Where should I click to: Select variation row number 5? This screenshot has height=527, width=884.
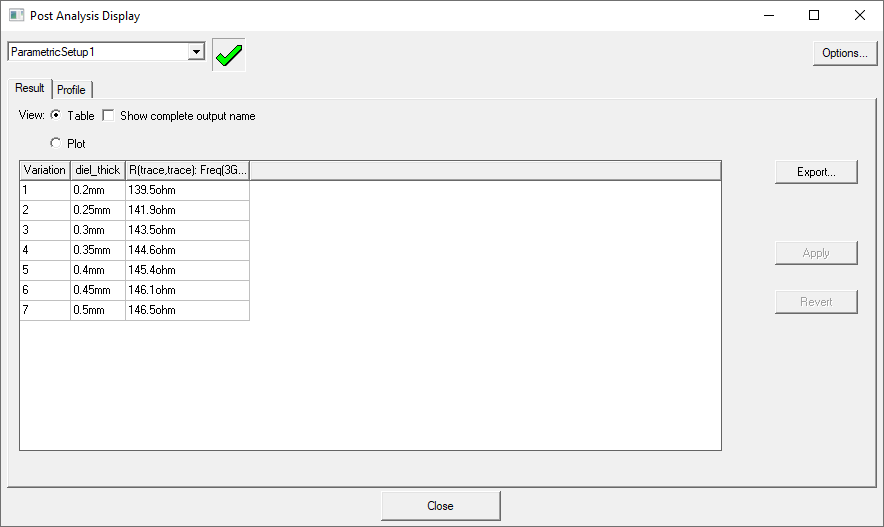click(x=45, y=270)
